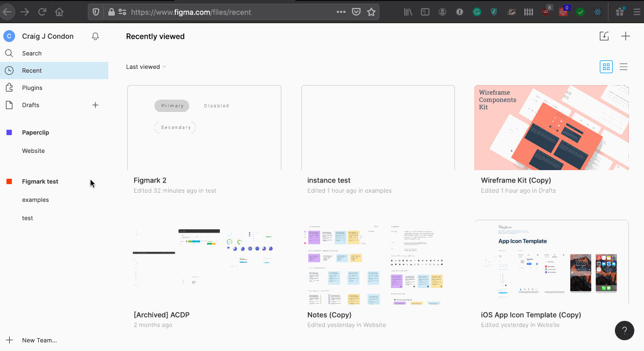Click the New Team plus icon
This screenshot has width=644, height=351.
coord(10,340)
